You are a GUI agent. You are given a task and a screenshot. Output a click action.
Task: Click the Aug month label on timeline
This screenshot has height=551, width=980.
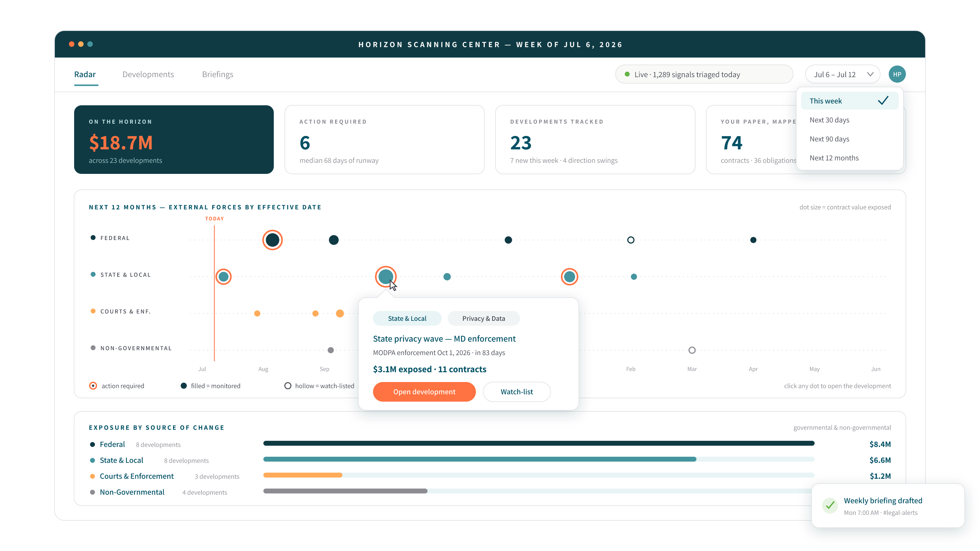[263, 369]
